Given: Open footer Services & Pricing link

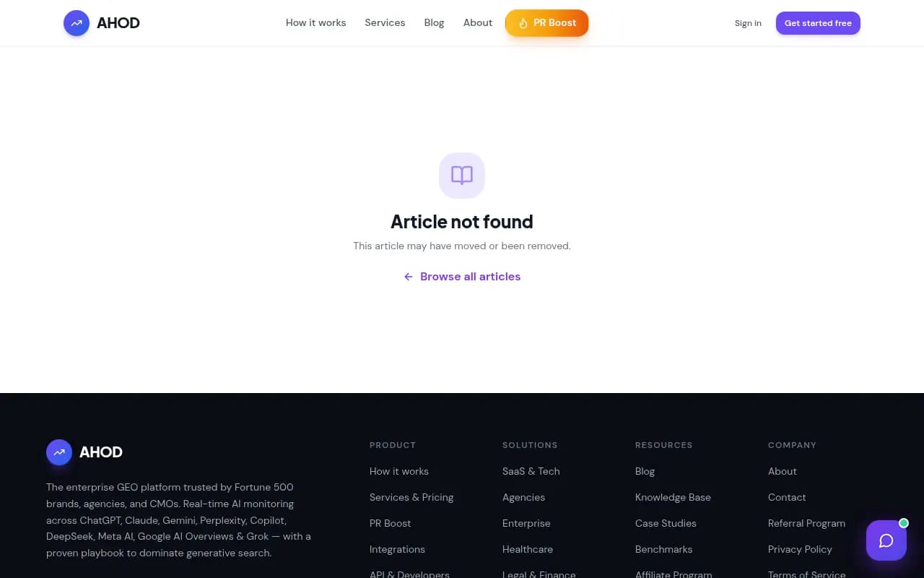Looking at the screenshot, I should (411, 497).
